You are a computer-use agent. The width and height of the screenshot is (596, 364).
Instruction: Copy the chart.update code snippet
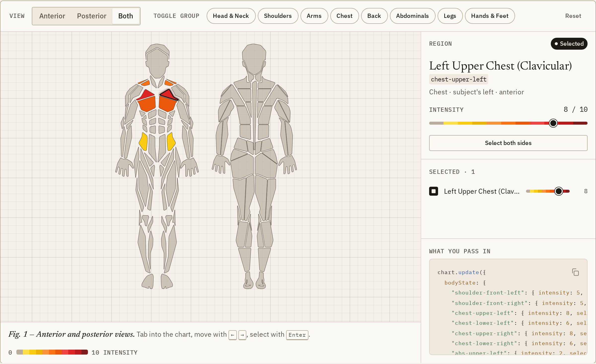pyautogui.click(x=575, y=272)
